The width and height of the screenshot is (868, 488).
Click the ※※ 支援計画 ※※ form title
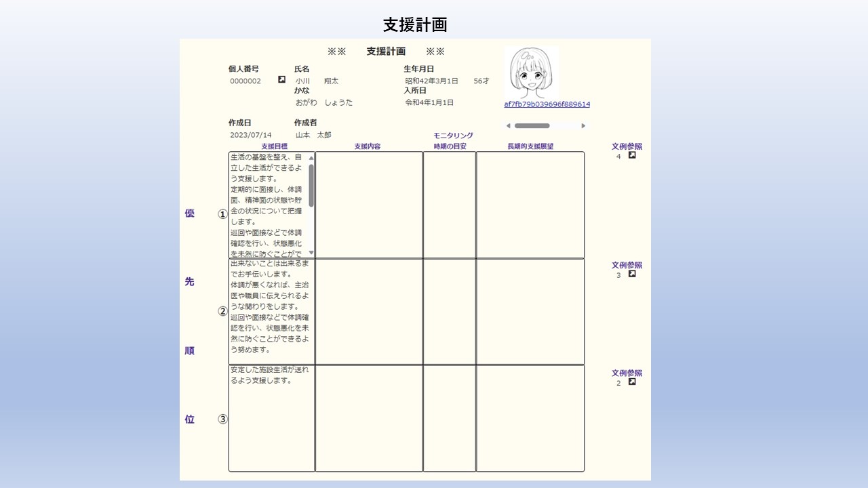[386, 52]
